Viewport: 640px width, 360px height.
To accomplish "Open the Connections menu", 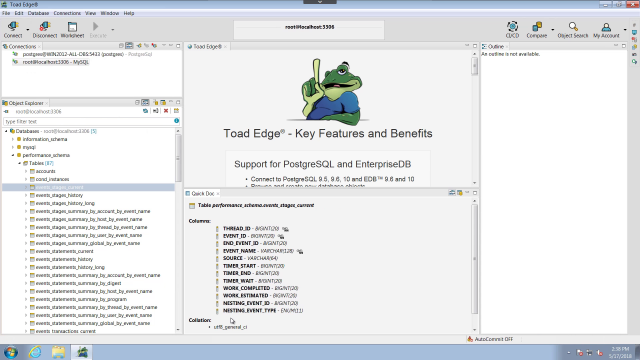I will click(x=67, y=13).
